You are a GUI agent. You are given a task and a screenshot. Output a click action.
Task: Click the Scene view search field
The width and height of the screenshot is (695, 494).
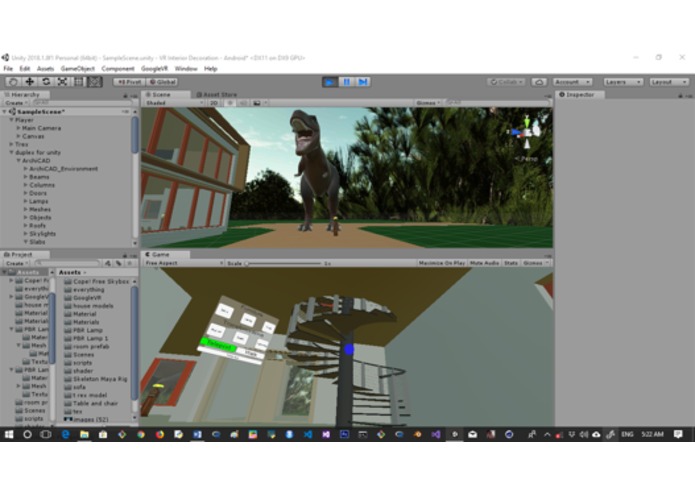(x=497, y=103)
